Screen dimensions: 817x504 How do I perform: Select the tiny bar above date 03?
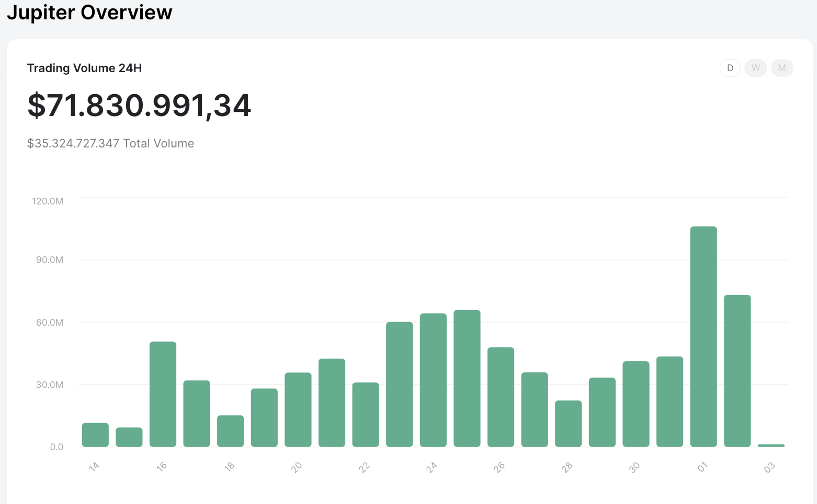(x=771, y=445)
